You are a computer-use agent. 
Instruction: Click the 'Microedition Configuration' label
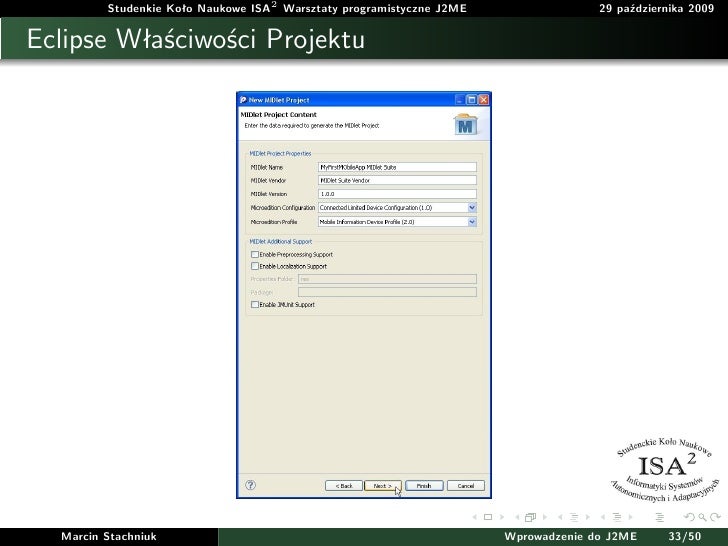click(x=283, y=208)
